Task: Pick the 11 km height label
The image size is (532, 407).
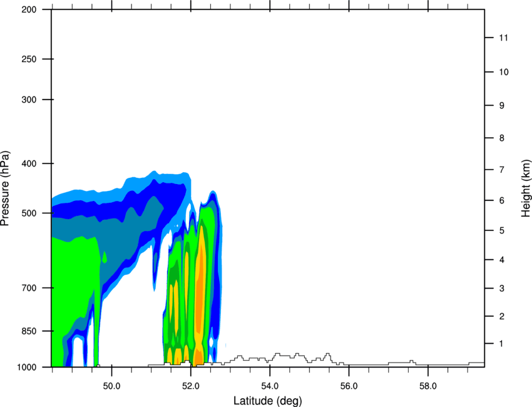Action: [x=503, y=38]
